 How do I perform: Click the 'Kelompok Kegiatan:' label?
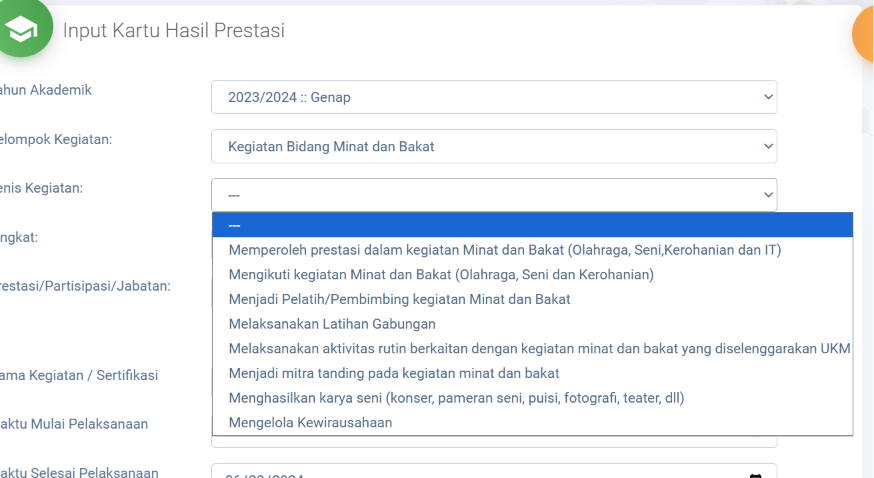pyautogui.click(x=56, y=139)
